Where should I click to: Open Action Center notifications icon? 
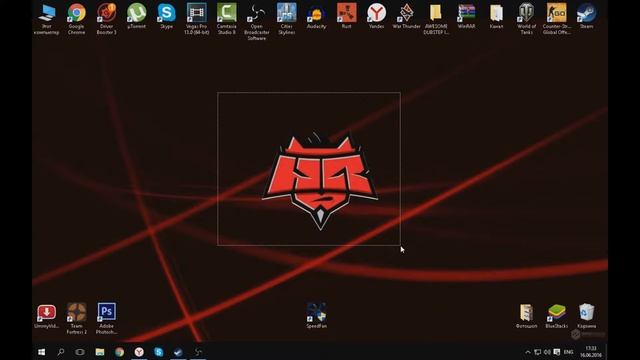click(x=557, y=352)
